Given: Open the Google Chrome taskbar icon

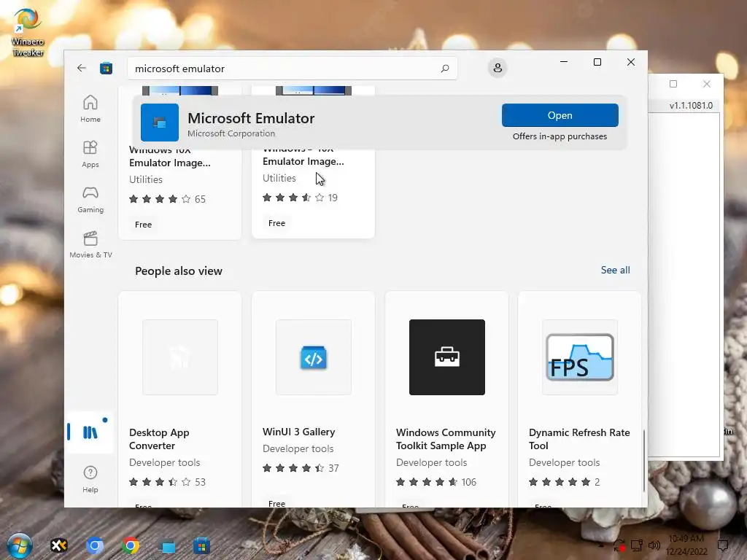Looking at the screenshot, I should pos(131,545).
